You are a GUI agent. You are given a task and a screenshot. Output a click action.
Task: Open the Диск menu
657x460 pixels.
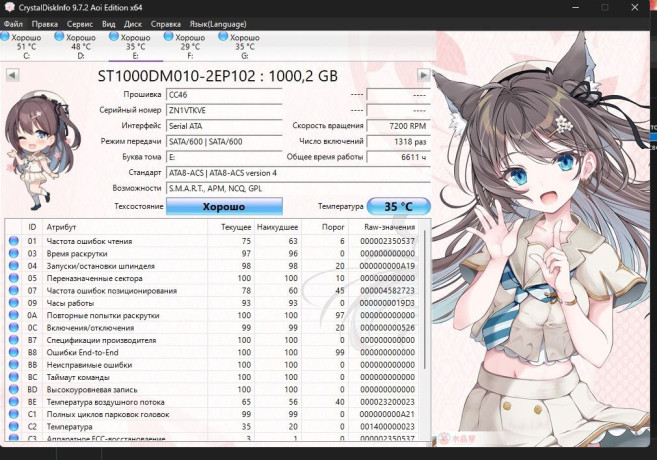tap(134, 22)
